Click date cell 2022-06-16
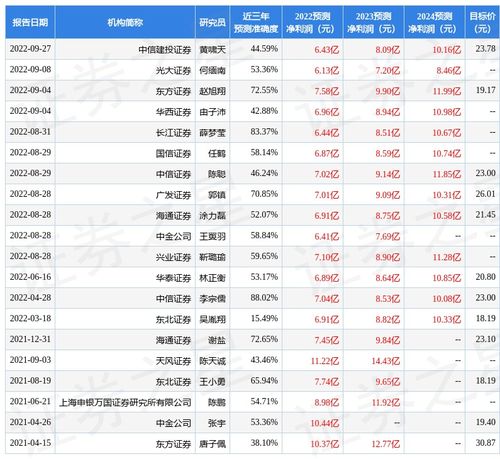500x459 pixels. 30,277
